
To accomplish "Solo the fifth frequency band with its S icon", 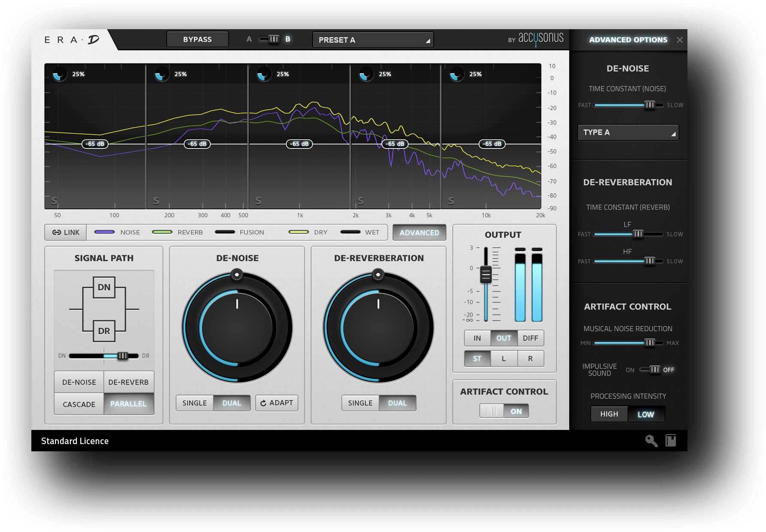I will pyautogui.click(x=451, y=201).
